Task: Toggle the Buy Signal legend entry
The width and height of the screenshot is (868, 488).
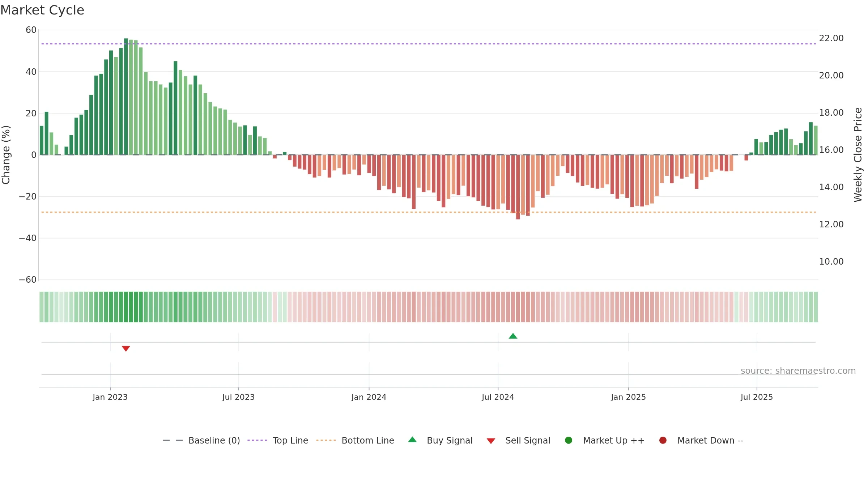Action: (440, 440)
